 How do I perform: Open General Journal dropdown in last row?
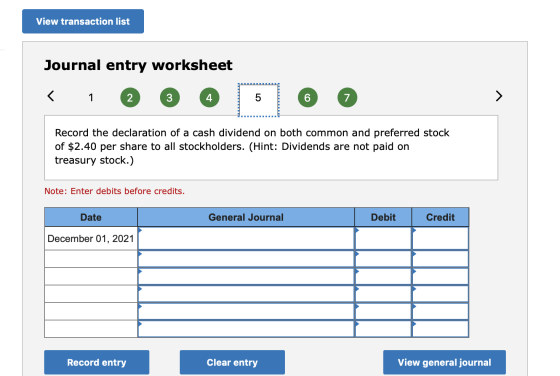tap(246, 329)
